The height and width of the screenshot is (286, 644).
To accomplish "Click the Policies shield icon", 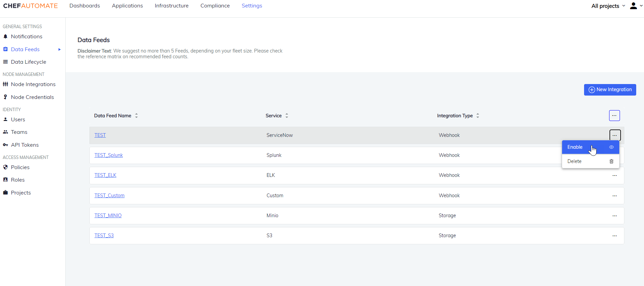I will point(5,167).
